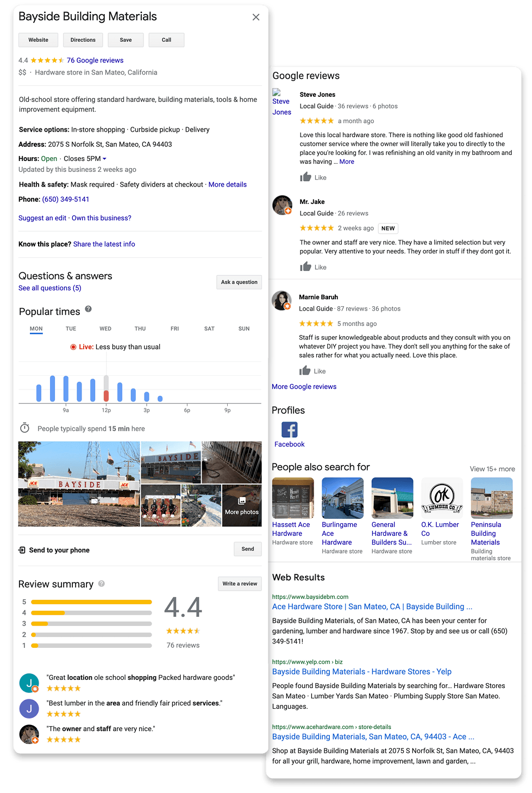Click the 4.4 star rating at top
Screen dimensions: 532x793
[x=47, y=60]
